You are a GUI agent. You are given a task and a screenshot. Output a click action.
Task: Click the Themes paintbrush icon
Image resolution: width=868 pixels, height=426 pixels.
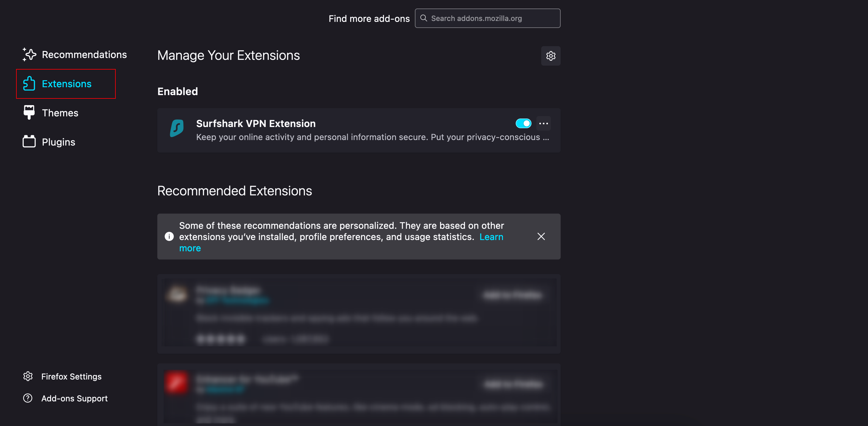[29, 112]
